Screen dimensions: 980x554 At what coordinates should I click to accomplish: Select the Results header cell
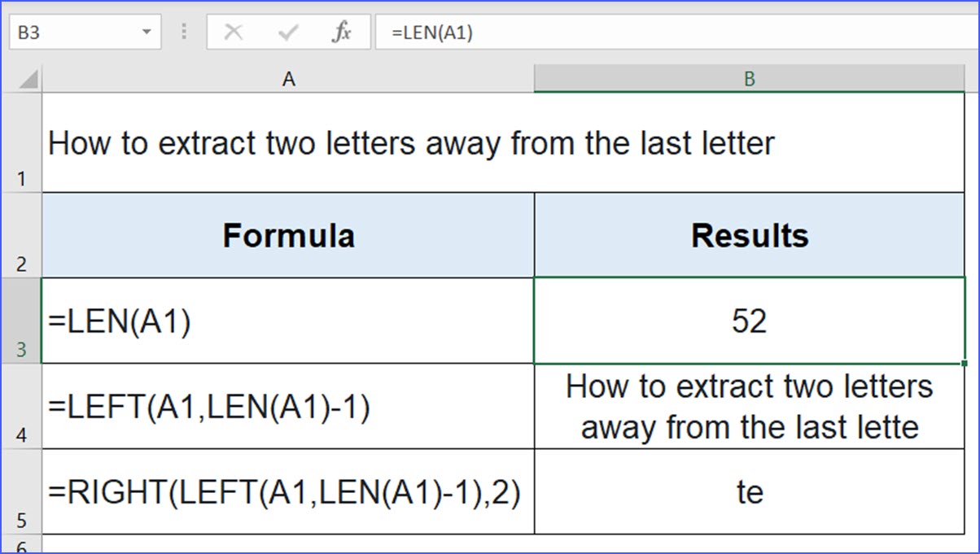750,235
